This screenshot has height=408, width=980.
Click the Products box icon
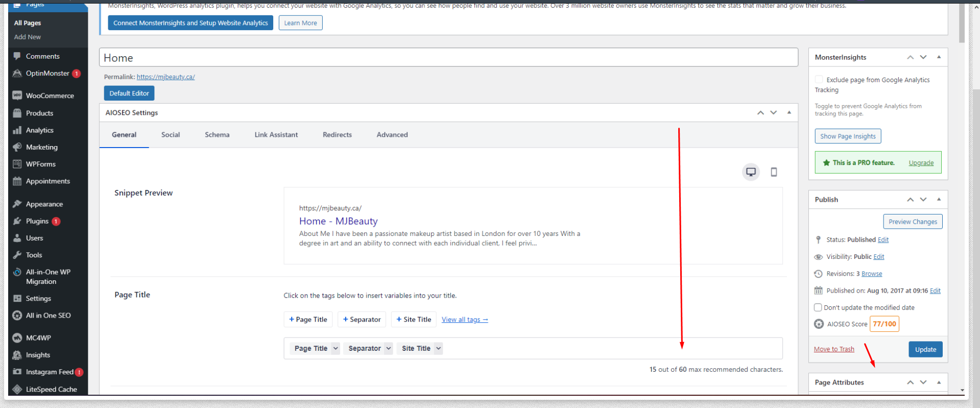point(17,113)
